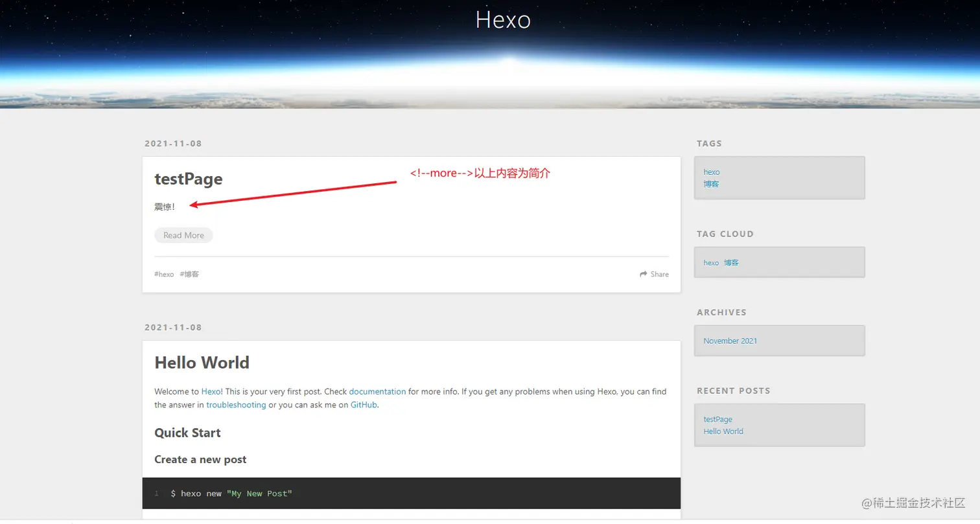Click the RECENT POSTS widget heading

(734, 391)
